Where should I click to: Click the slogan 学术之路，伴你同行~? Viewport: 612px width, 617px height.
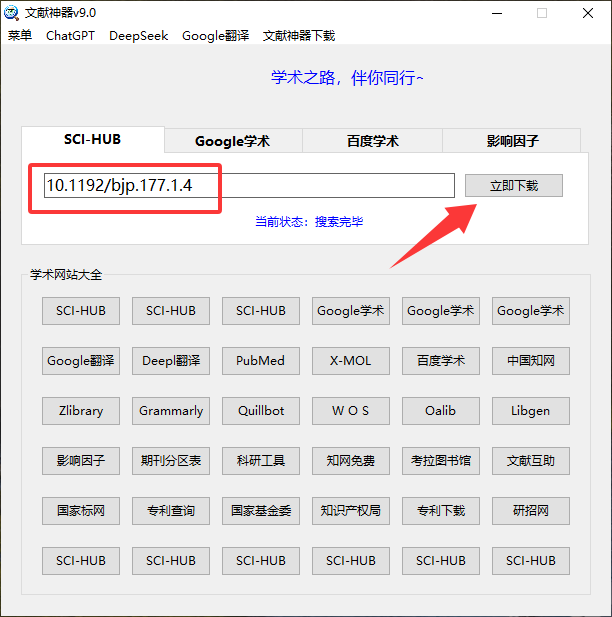tap(347, 78)
